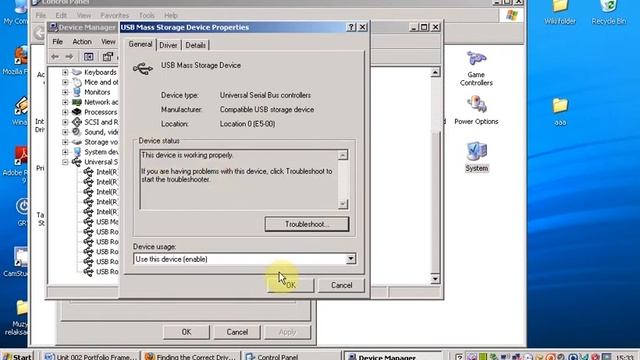Expand the Keyboards tree node
The height and width of the screenshot is (360, 640).
point(65,72)
